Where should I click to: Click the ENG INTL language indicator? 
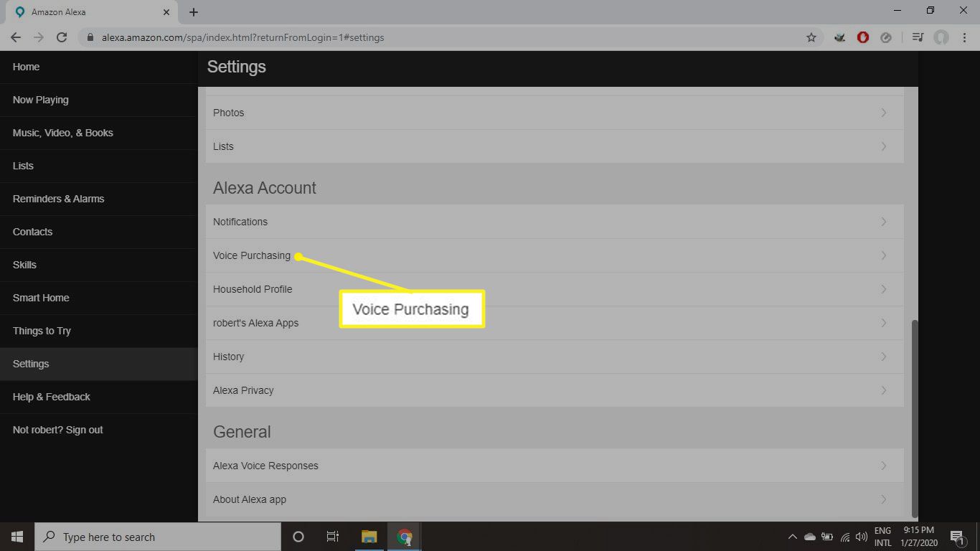(x=882, y=537)
